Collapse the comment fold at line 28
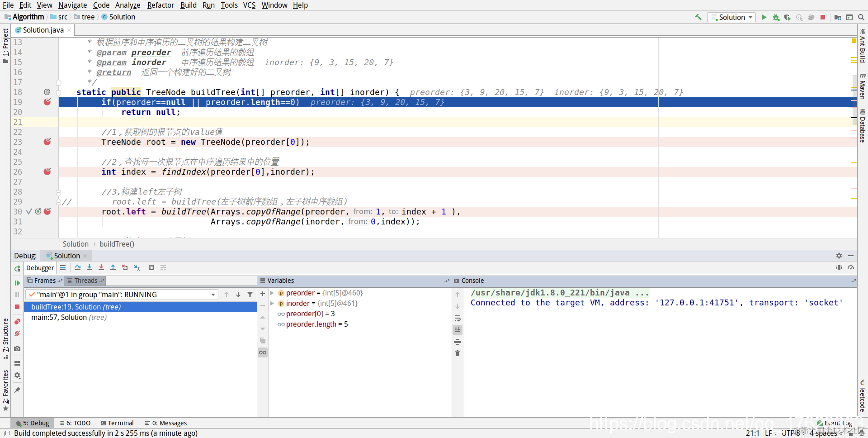This screenshot has width=868, height=438. (58, 192)
